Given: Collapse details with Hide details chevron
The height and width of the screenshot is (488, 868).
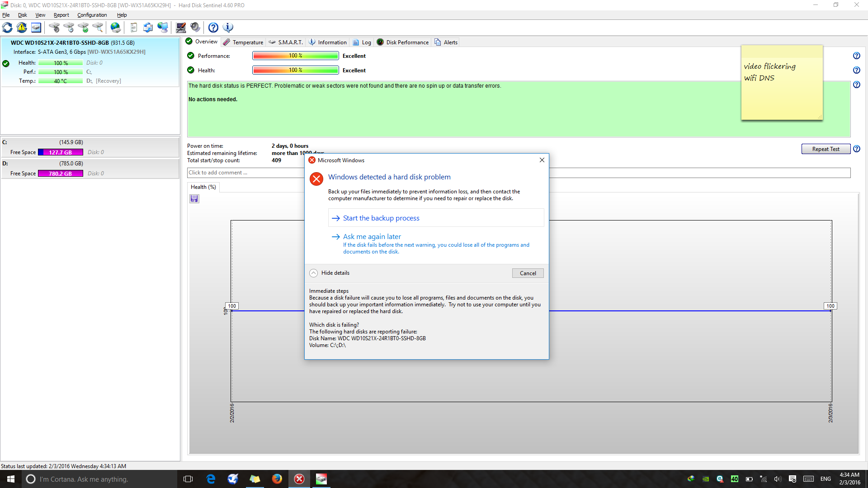Looking at the screenshot, I should (314, 273).
